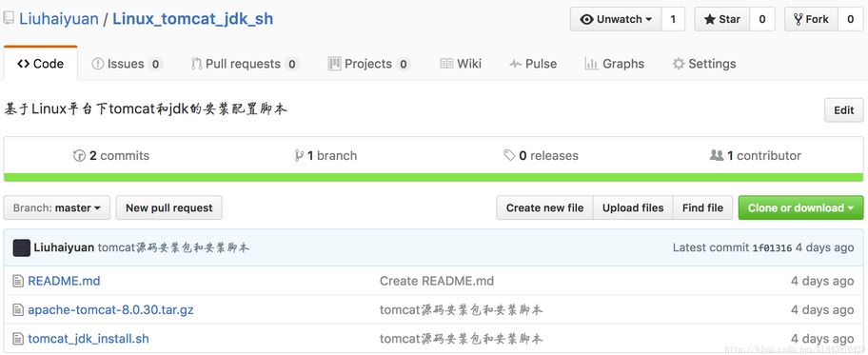The width and height of the screenshot is (868, 355).
Task: Open the Projects tab
Action: coord(368,64)
